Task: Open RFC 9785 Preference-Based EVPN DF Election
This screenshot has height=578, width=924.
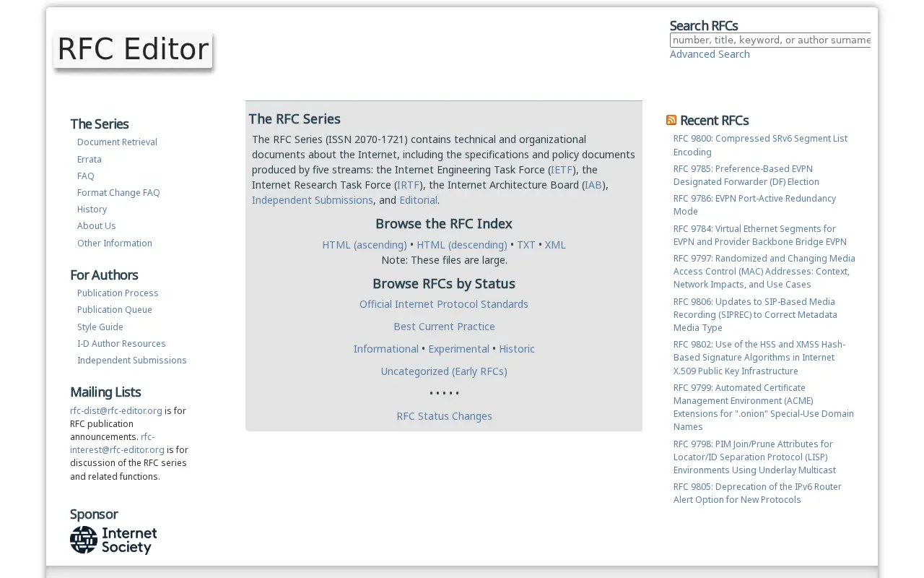Action: (746, 176)
